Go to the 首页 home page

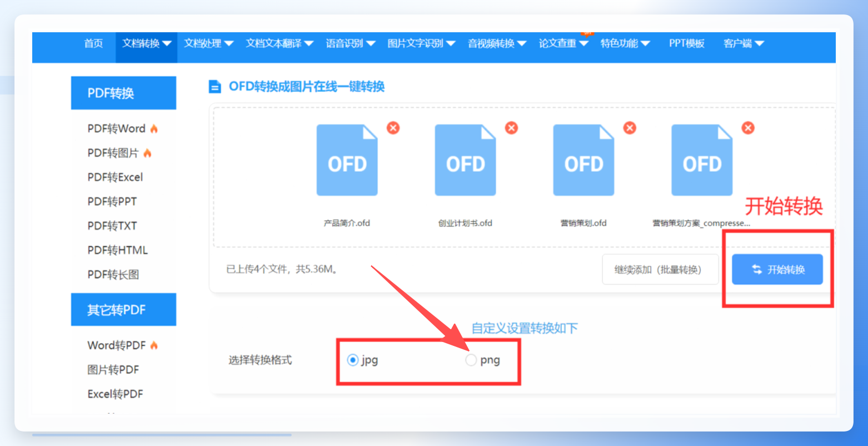(93, 43)
